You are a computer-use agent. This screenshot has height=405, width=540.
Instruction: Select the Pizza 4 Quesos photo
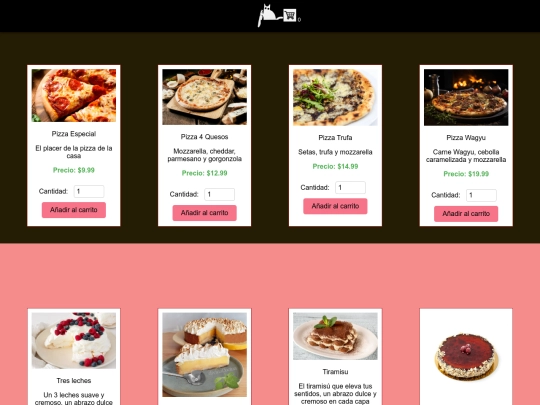(x=205, y=97)
